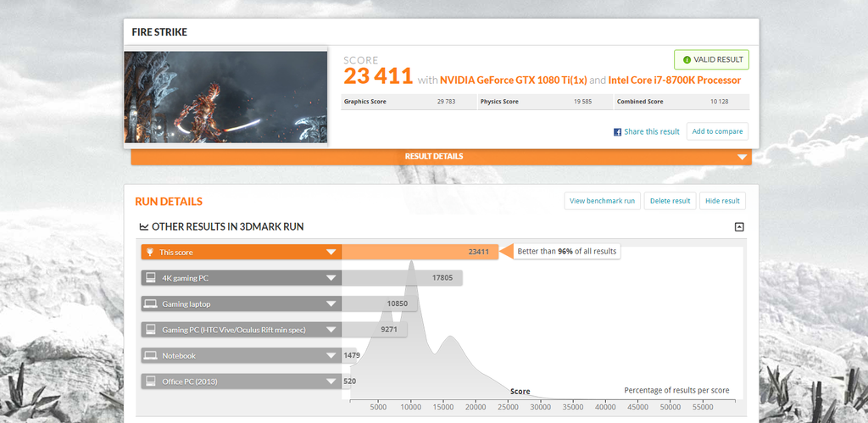Click the orange 23411 score bar

[420, 252]
